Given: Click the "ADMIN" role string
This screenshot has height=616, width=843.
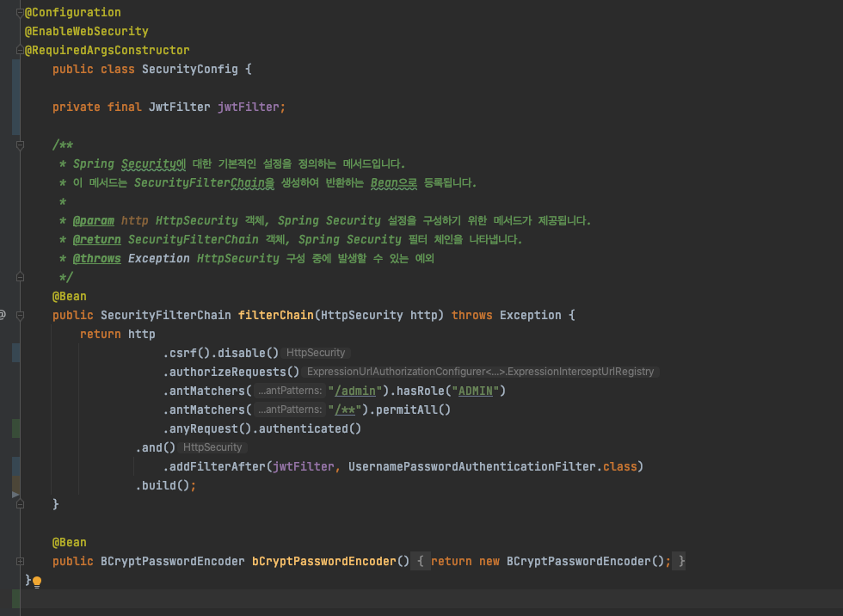Looking at the screenshot, I should pyautogui.click(x=475, y=391).
